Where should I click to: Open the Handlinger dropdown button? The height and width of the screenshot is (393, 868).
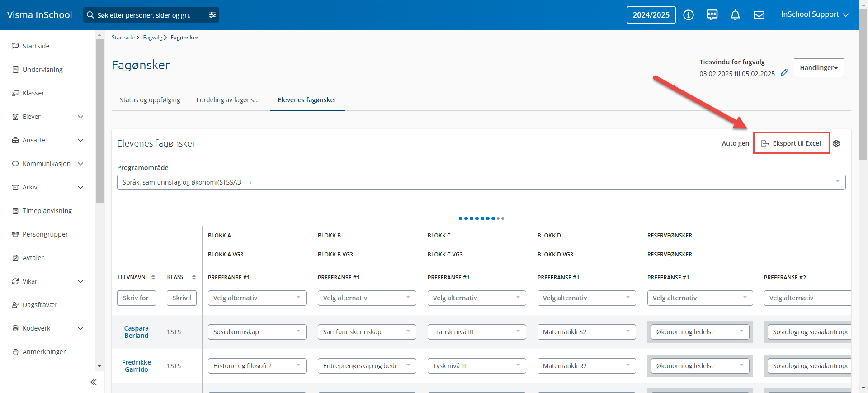coord(819,68)
